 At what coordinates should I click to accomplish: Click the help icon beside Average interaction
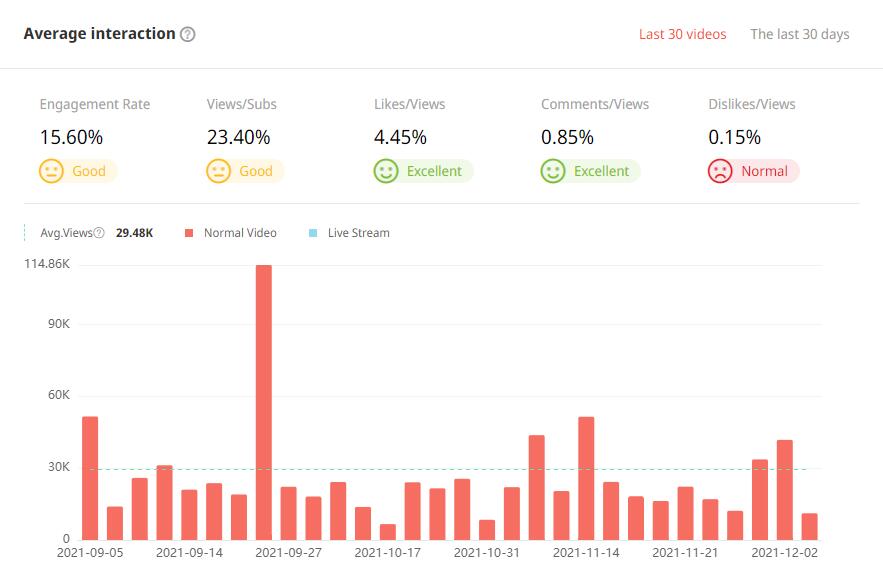click(188, 34)
